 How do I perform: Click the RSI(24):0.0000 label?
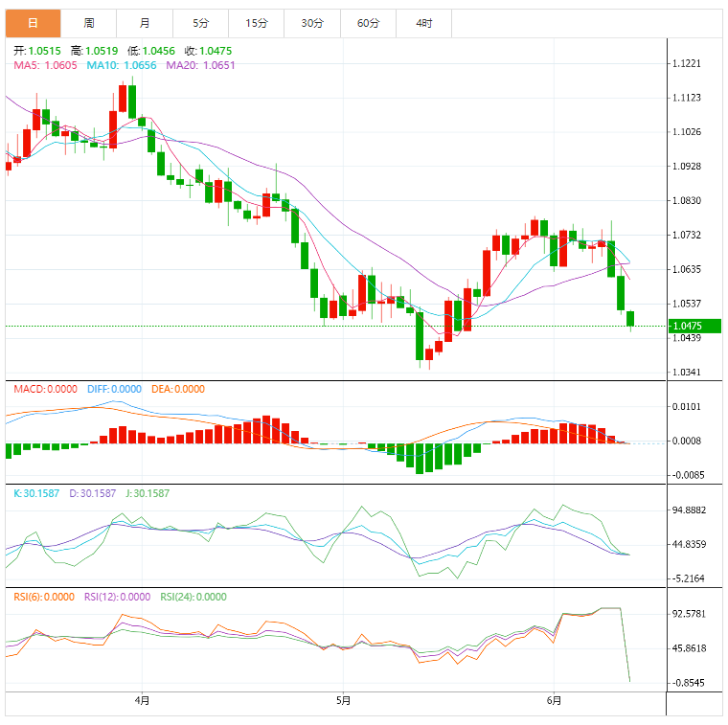tap(193, 597)
